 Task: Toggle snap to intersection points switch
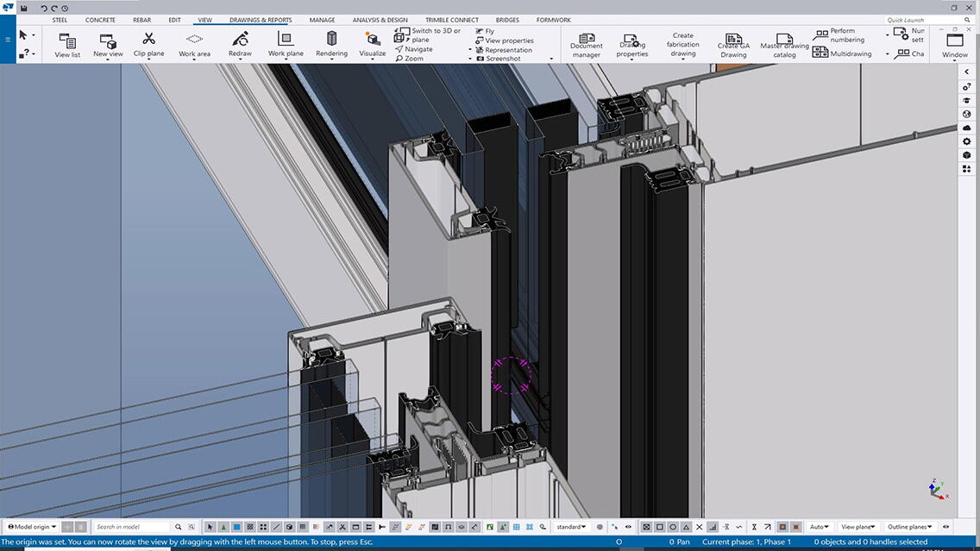pyautogui.click(x=700, y=527)
